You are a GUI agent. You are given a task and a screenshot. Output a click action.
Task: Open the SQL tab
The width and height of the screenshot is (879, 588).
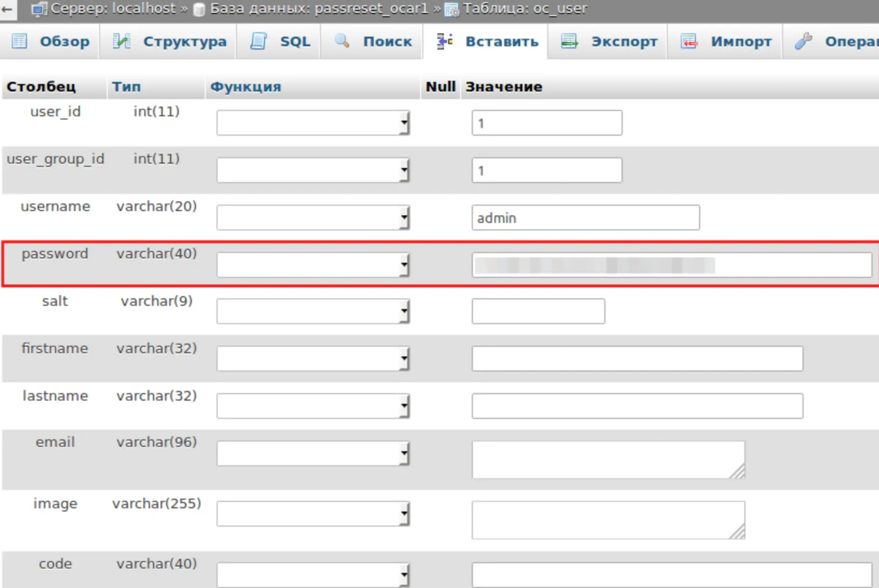[x=280, y=41]
